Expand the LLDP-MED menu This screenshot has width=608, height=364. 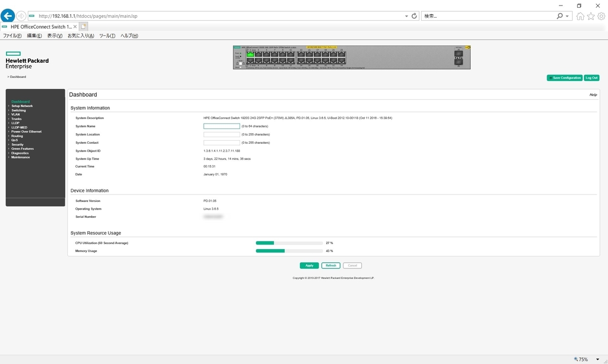point(19,127)
